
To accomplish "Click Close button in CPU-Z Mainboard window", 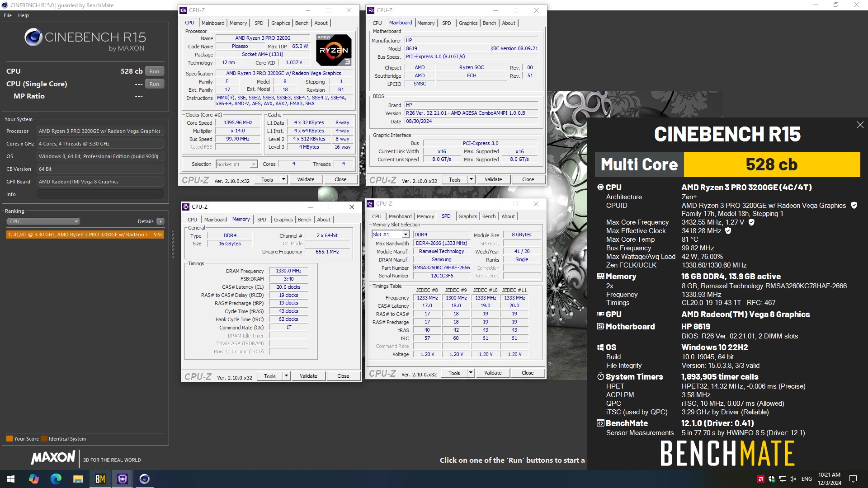I will click(528, 179).
